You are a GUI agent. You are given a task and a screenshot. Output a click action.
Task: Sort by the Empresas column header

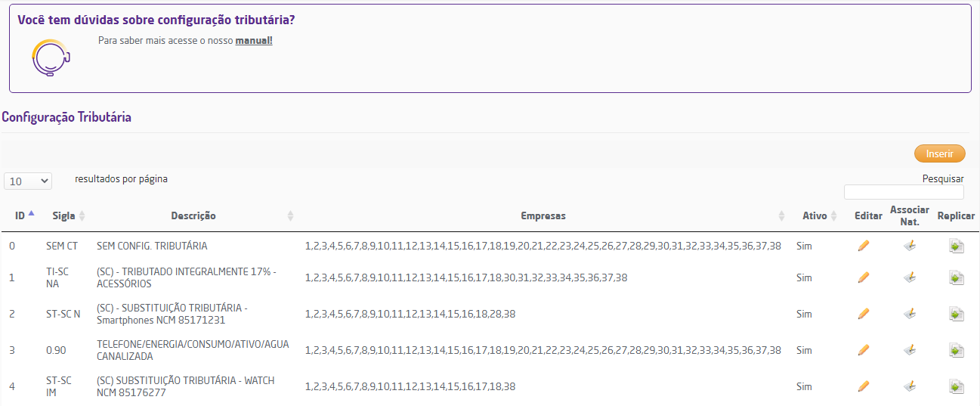point(543,215)
